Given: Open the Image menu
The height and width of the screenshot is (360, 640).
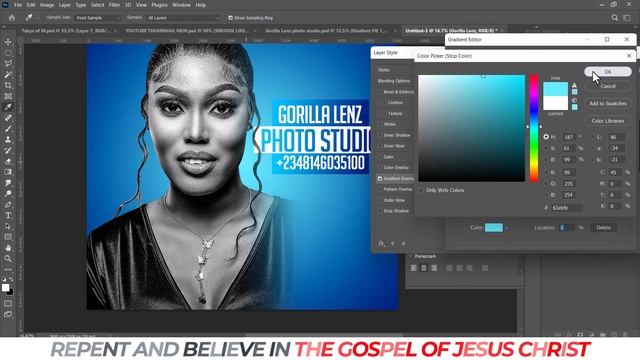Looking at the screenshot, I should click(47, 5).
